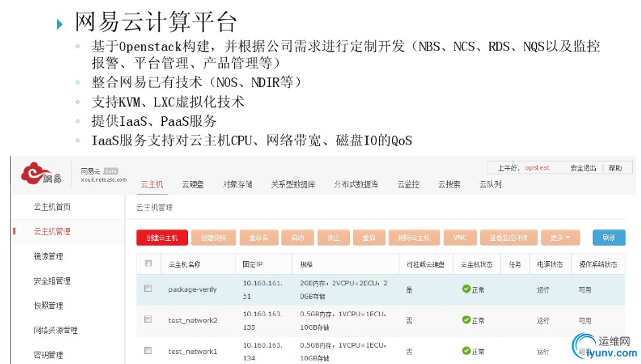
Task: Click the 可挂载云硬盘 column header
Action: click(x=425, y=264)
